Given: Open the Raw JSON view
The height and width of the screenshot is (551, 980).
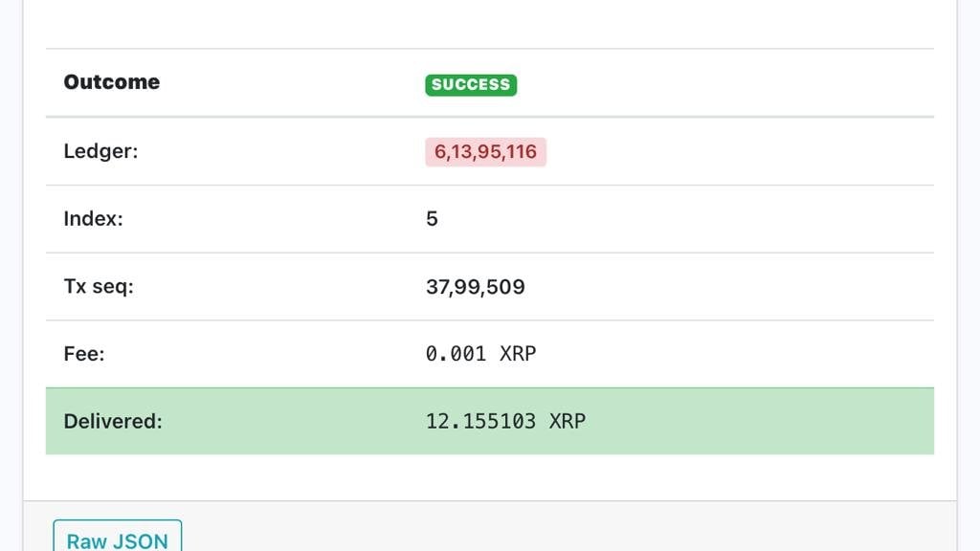Looking at the screenshot, I should point(117,538).
